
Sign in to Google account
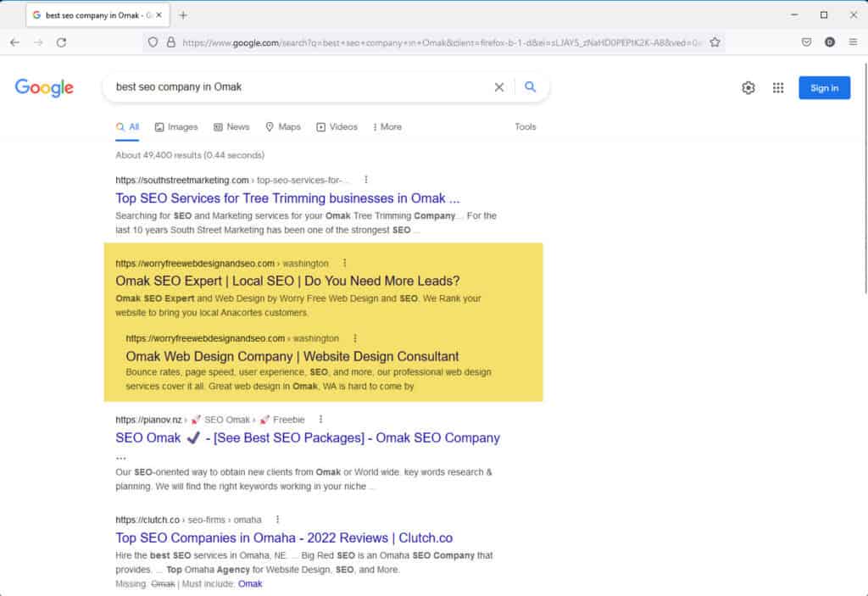pyautogui.click(x=824, y=87)
